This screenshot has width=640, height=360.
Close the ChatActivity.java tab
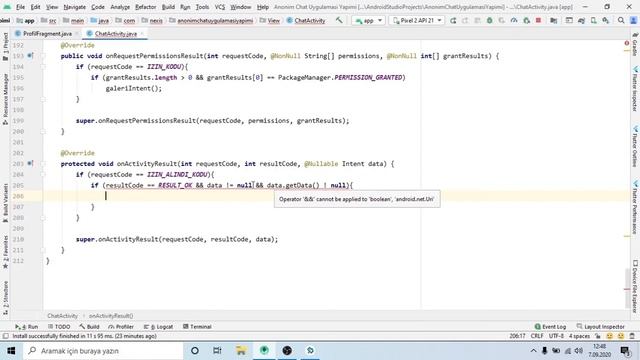pyautogui.click(x=142, y=34)
